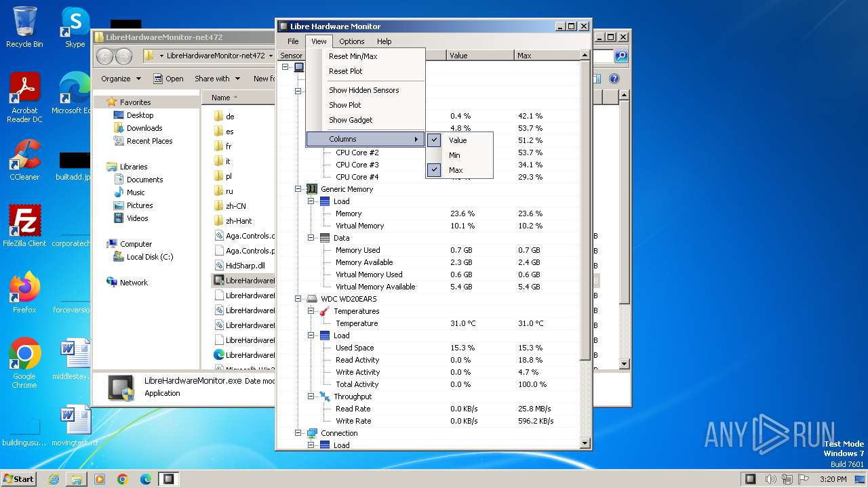
Task: Click the Hardware Monitor vertical scrollbar down arrow
Action: coord(586,444)
